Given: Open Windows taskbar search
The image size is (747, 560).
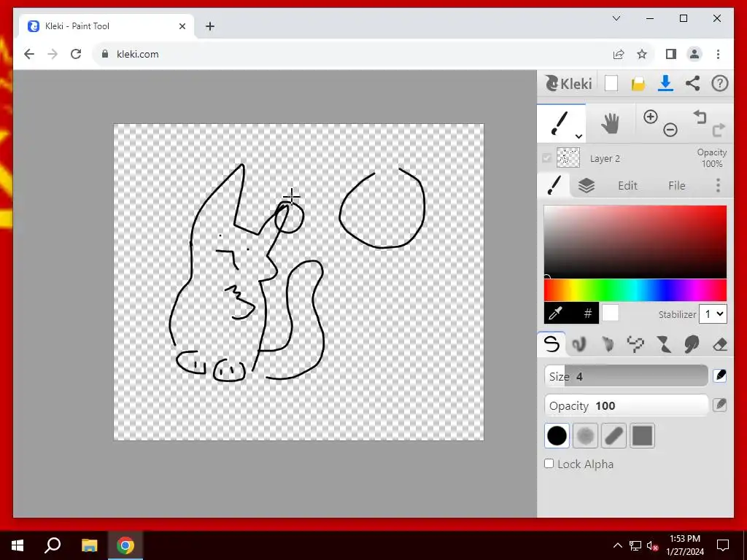Looking at the screenshot, I should [x=53, y=545].
